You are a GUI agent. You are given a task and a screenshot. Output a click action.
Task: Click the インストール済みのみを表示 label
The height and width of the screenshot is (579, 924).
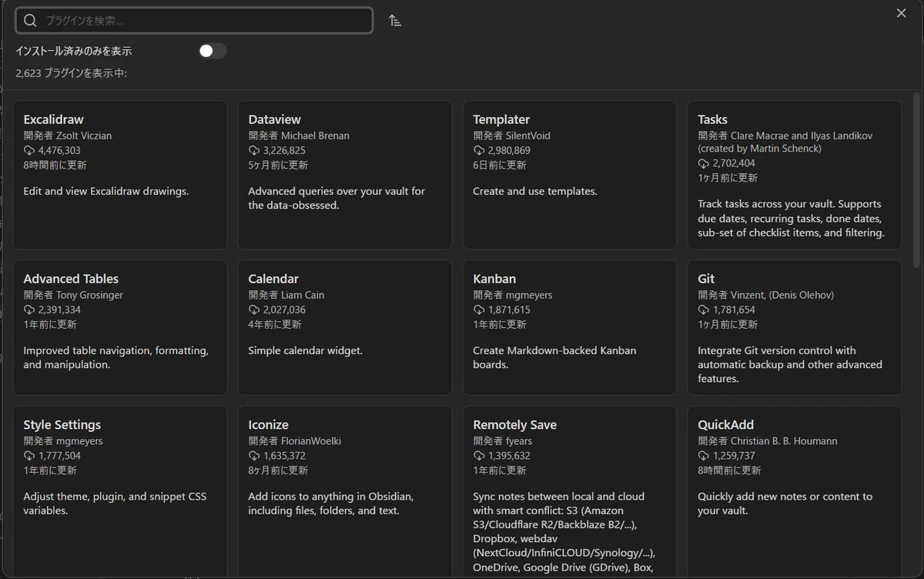[74, 51]
